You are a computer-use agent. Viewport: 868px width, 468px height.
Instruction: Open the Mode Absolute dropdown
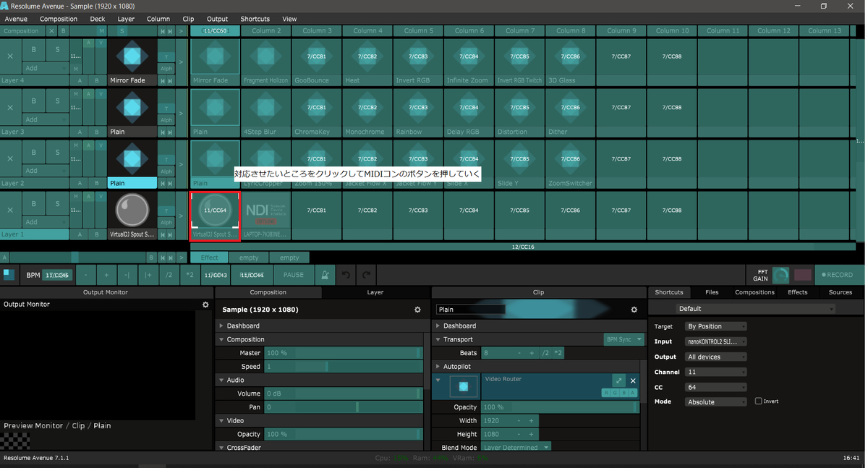[715, 401]
